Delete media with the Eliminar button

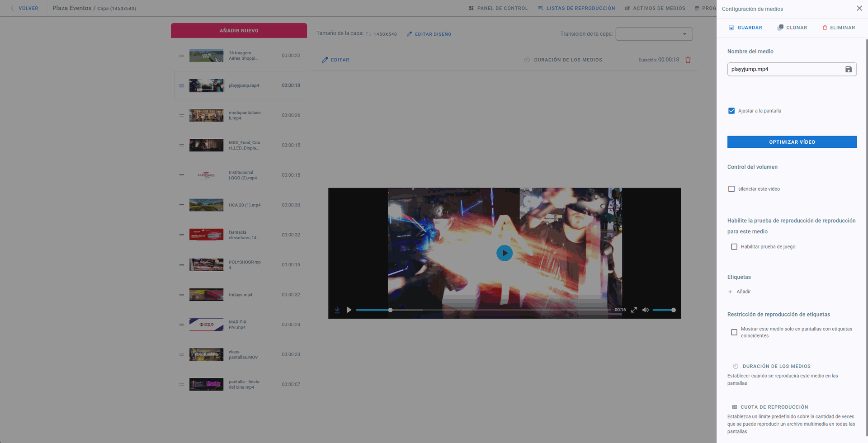click(838, 28)
